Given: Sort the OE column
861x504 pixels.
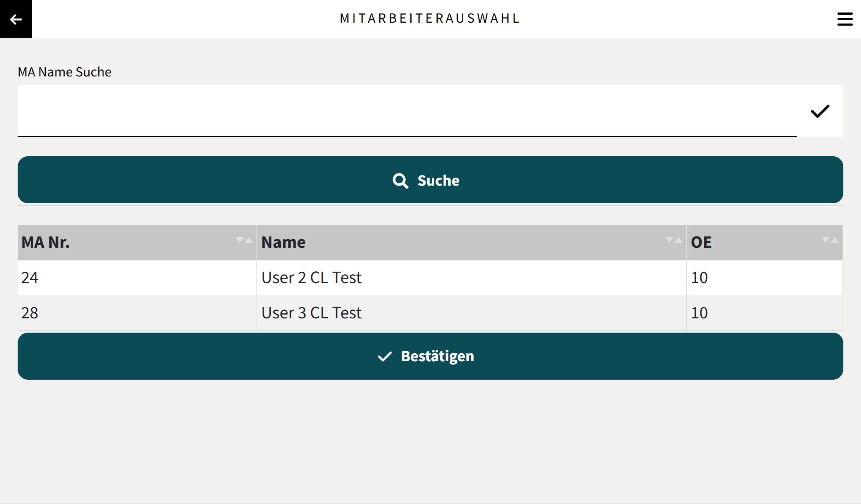Looking at the screenshot, I should click(830, 240).
